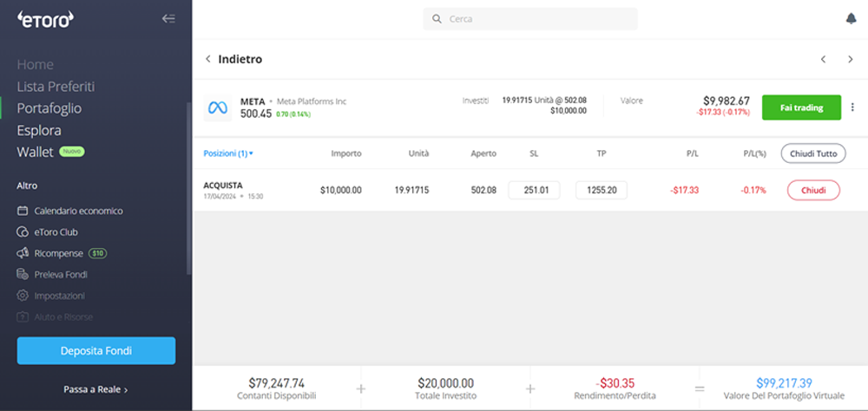Click the eToro logo

click(x=45, y=19)
